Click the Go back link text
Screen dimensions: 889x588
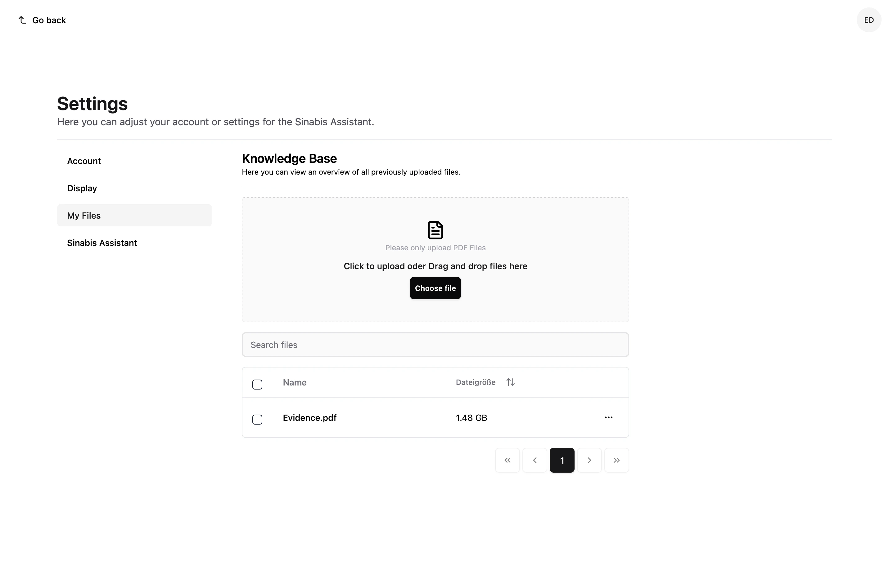[x=49, y=20]
